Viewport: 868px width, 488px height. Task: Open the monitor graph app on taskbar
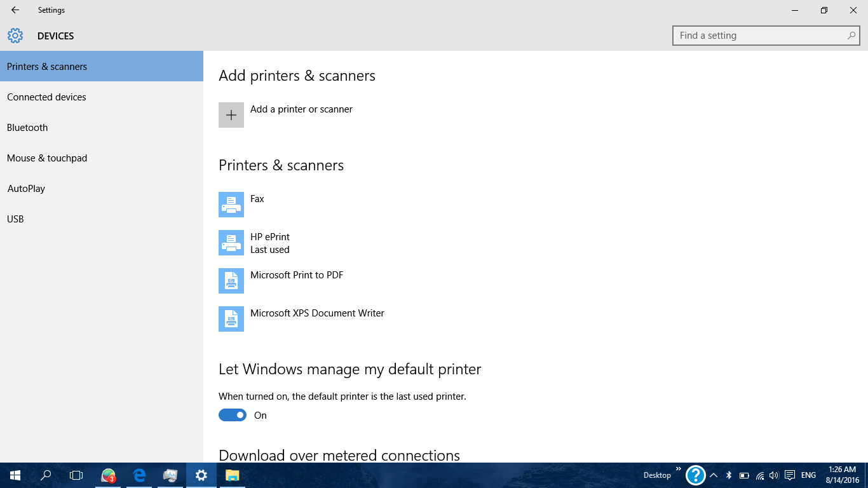tap(170, 475)
